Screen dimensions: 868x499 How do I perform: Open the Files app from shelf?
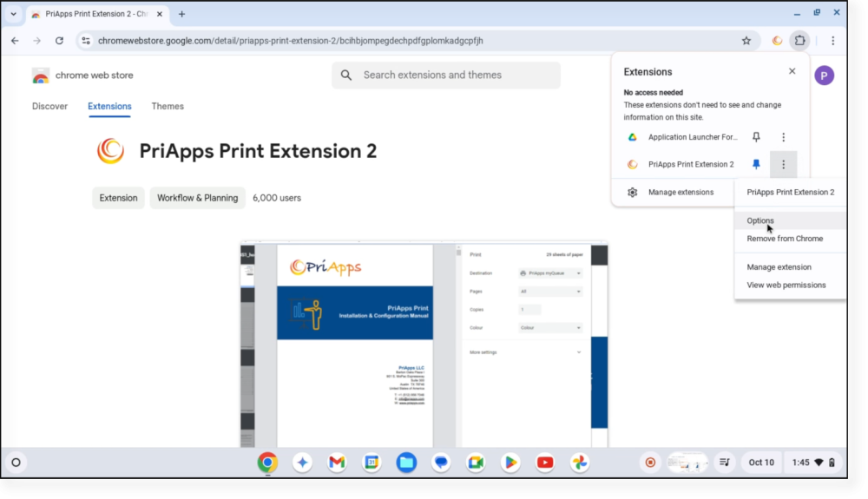[406, 463]
